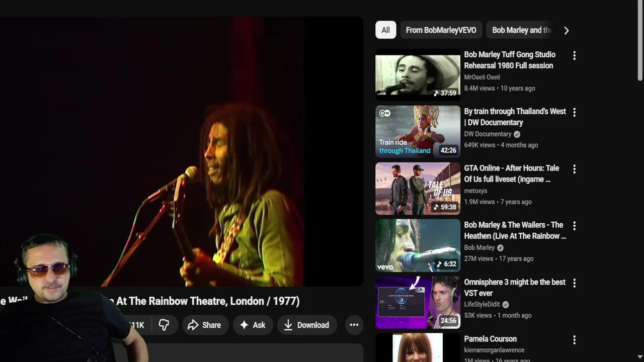Visit the MrOseii Oseii channel
The image size is (644, 362).
click(x=482, y=77)
